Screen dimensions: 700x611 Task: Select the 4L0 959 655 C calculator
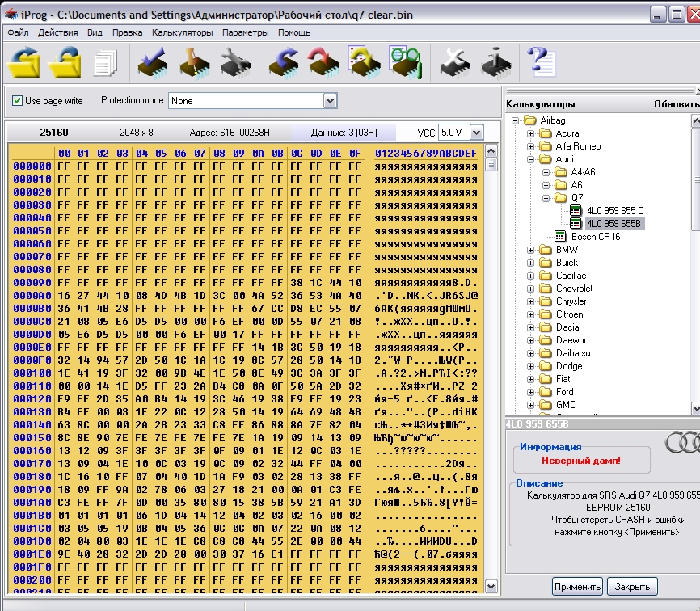tap(615, 211)
